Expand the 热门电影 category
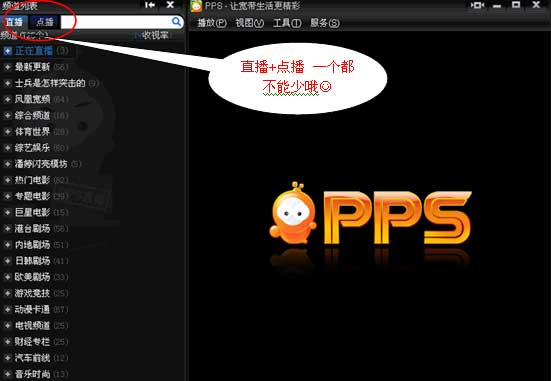Image resolution: width=551 pixels, height=381 pixels. pyautogui.click(x=7, y=180)
